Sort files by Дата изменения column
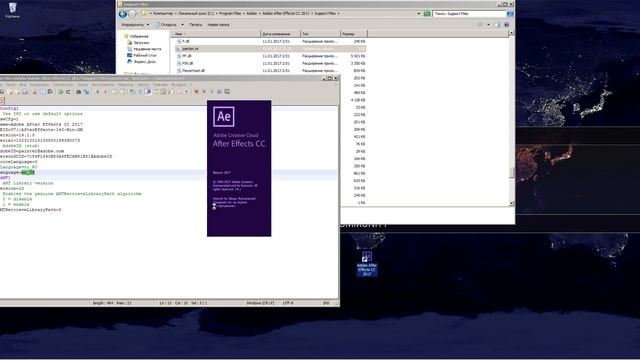640x360 pixels. point(280,34)
